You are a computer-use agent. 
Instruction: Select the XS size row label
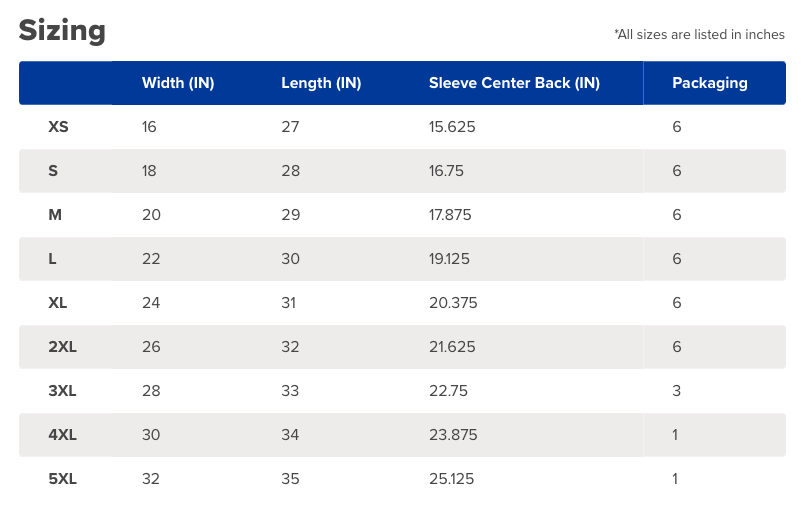[58, 127]
